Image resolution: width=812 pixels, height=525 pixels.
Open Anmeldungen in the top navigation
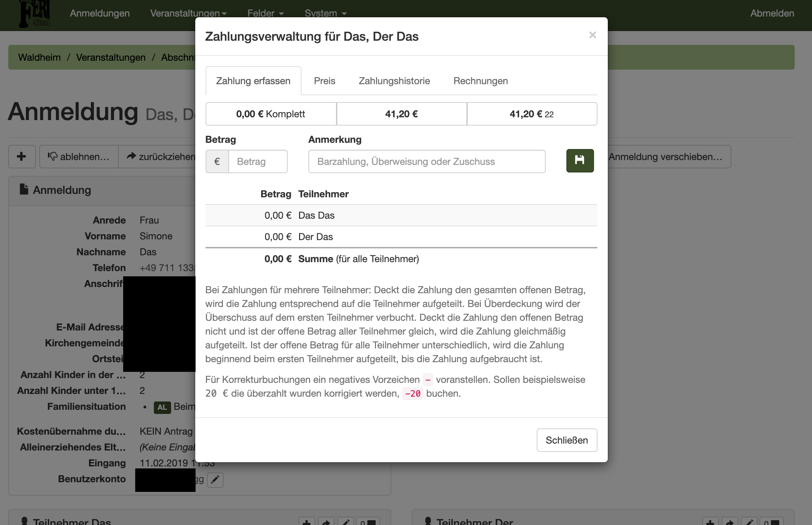[x=100, y=13]
